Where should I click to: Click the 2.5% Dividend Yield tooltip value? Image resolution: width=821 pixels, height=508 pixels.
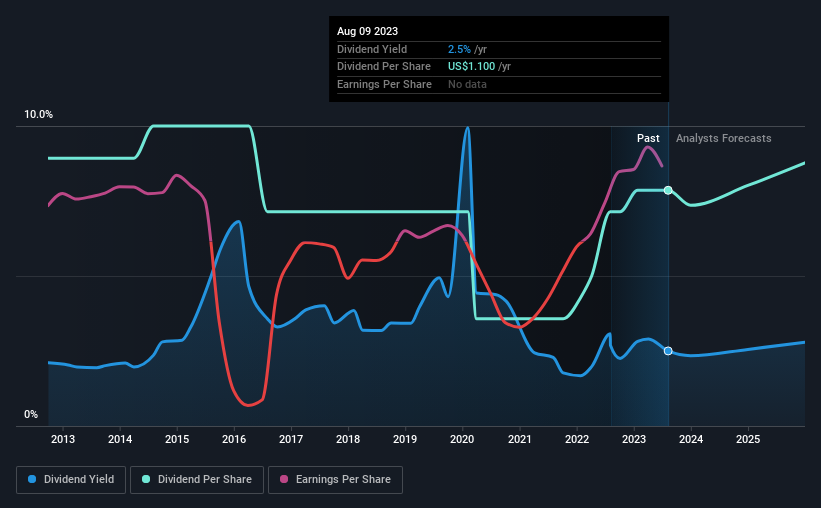pyautogui.click(x=459, y=49)
